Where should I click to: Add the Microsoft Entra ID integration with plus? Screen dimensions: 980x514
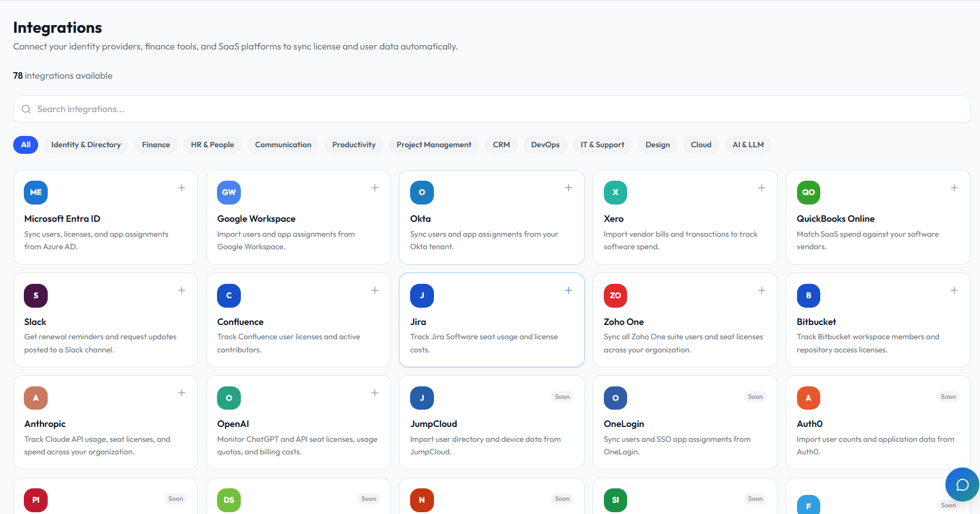pos(182,188)
